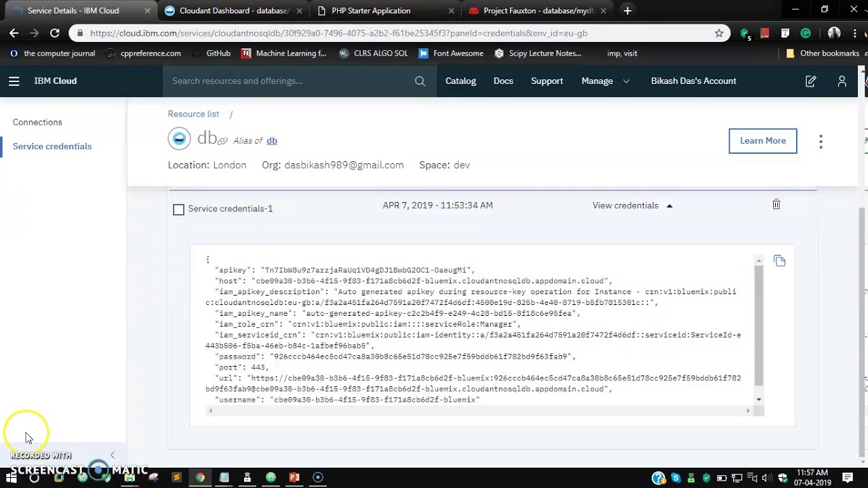Collapse the View credentials section
Image resolution: width=868 pixels, height=488 pixels.
632,205
